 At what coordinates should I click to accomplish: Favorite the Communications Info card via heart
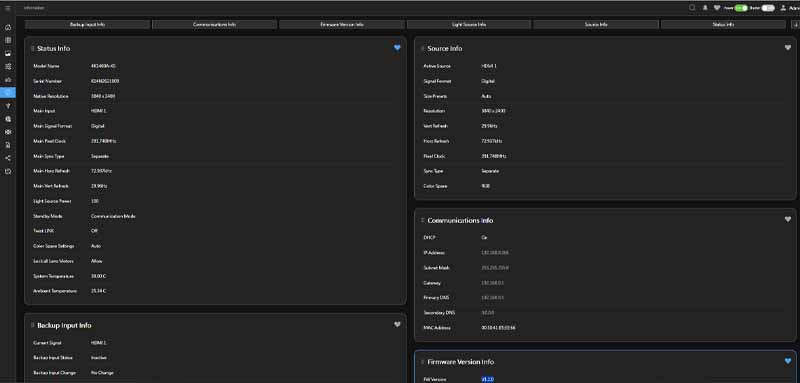pos(788,219)
